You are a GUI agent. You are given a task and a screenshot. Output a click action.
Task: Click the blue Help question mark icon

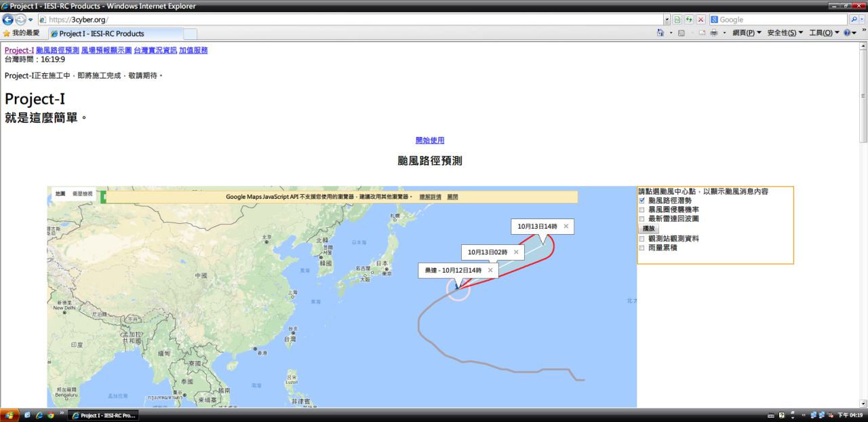coord(847,33)
